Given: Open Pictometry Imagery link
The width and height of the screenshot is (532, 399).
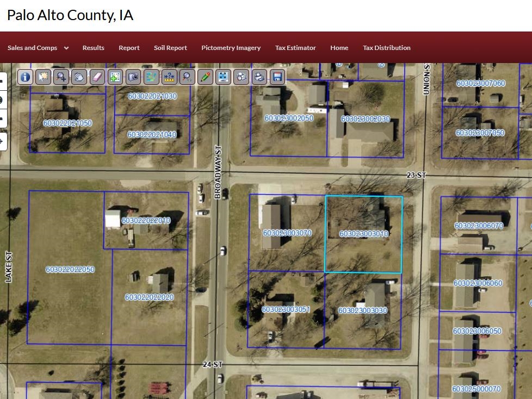Looking at the screenshot, I should pyautogui.click(x=231, y=48).
